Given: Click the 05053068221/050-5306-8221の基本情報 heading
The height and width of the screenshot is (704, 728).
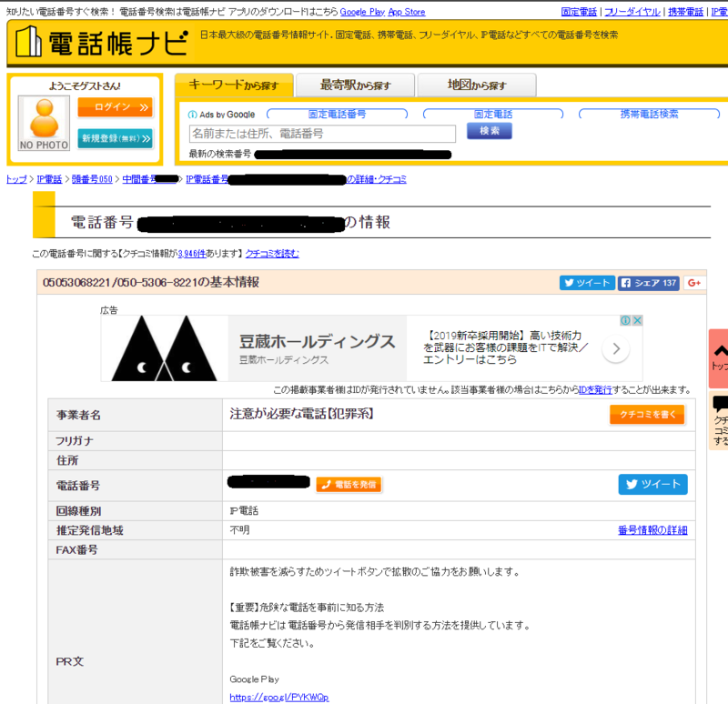Looking at the screenshot, I should (x=151, y=282).
